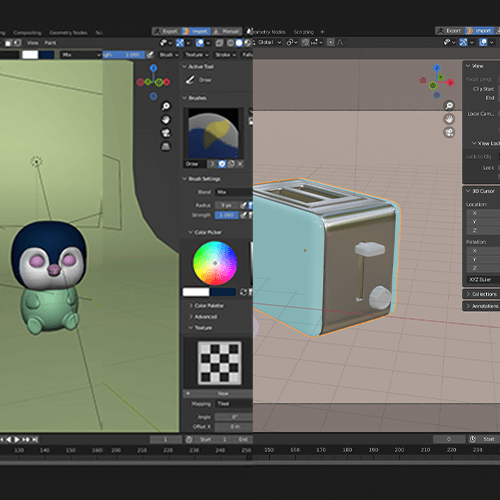The height and width of the screenshot is (500, 500).
Task: Enable solid viewport shading mode
Action: (239, 43)
